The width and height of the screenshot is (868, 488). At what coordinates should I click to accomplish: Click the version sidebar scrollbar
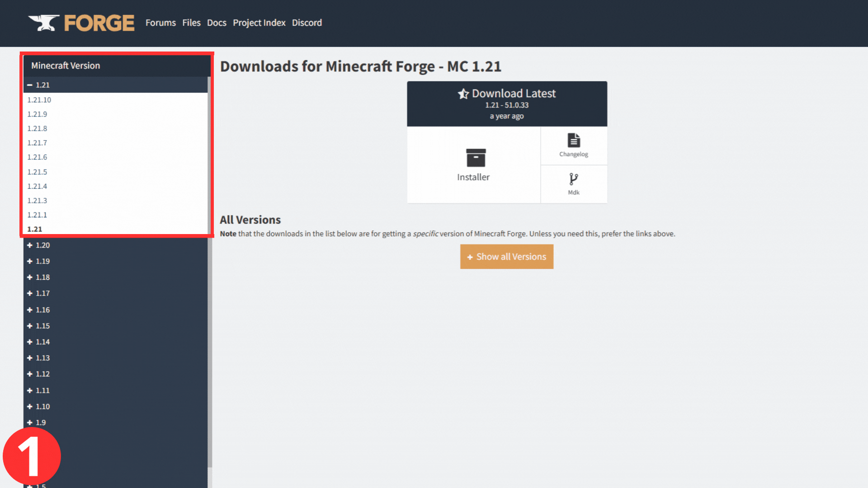point(209,316)
